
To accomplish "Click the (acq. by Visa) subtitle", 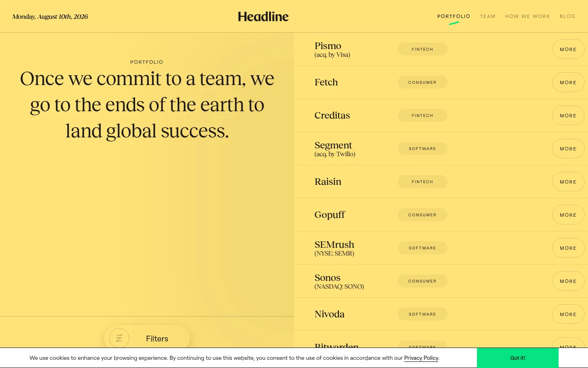I will [x=332, y=55].
